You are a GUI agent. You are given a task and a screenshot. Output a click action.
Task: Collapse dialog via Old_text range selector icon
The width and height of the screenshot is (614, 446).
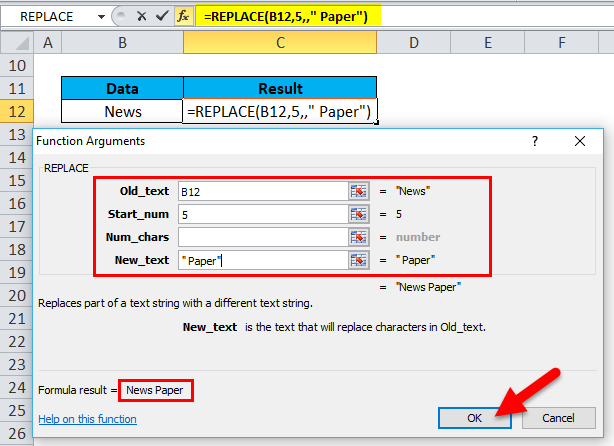[x=359, y=191]
